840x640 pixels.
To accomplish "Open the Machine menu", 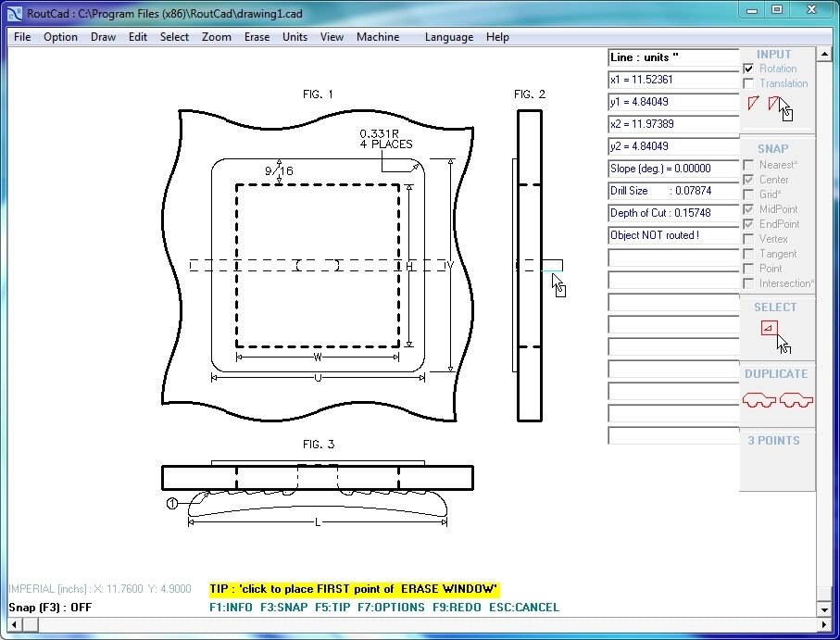I will coord(378,37).
